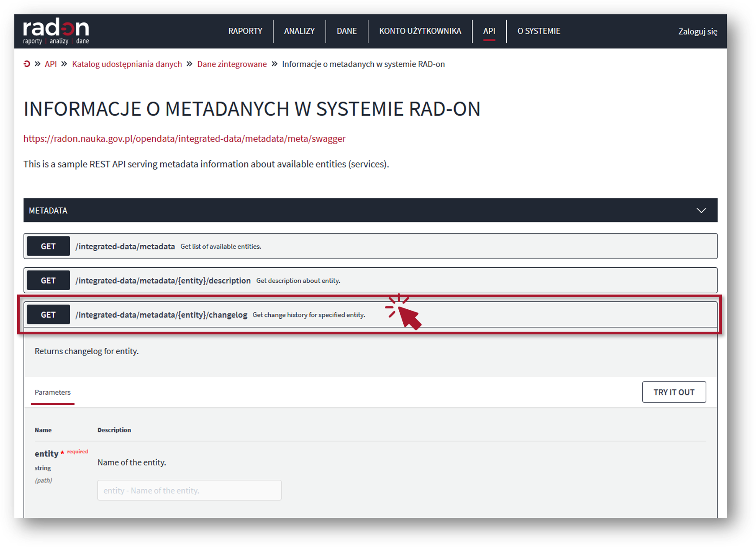
Task: Click the page title INFORMACJE O METADANYCH
Action: click(x=252, y=109)
